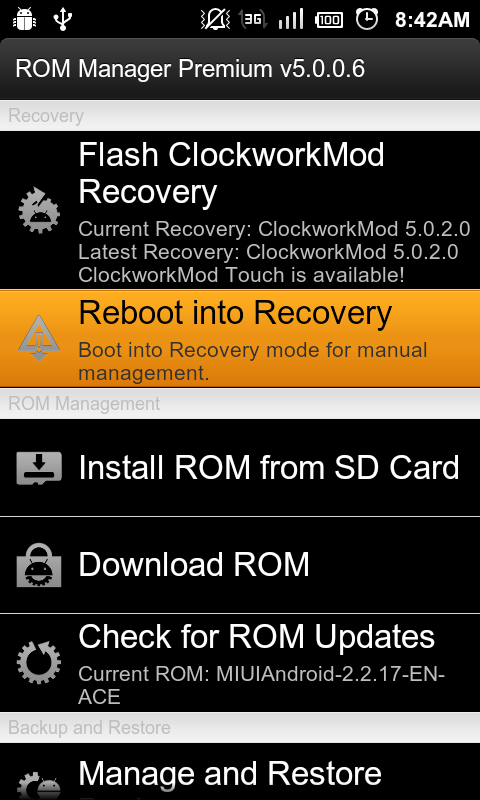Open Manage and Restore backups
The width and height of the screenshot is (480, 800).
240,771
